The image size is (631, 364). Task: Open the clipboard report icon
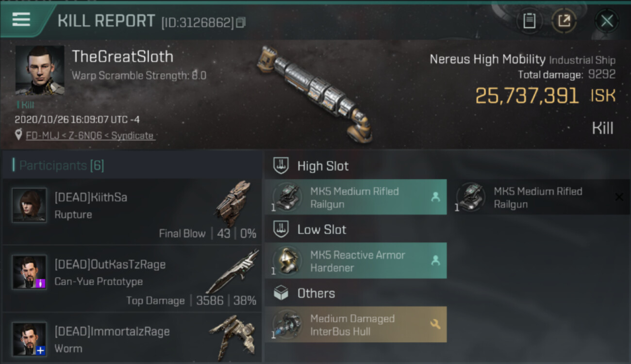529,21
